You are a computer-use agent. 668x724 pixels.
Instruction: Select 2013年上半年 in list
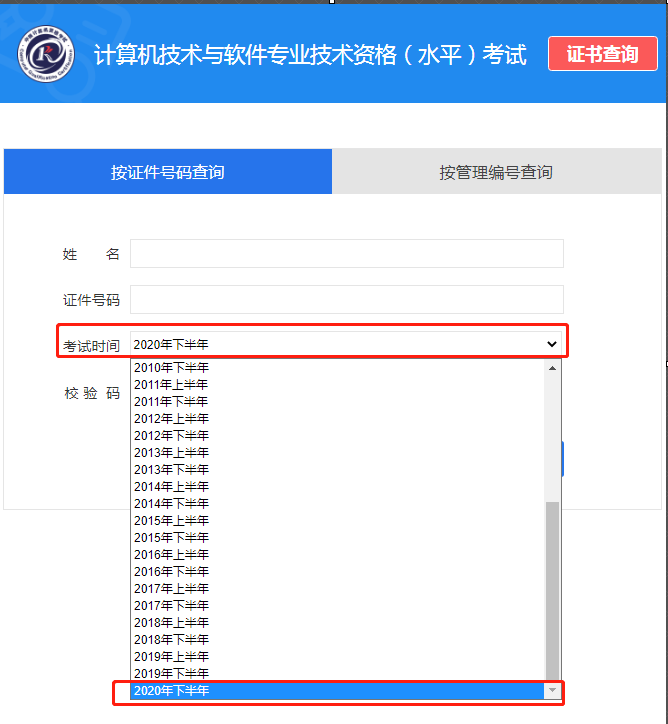(172, 452)
